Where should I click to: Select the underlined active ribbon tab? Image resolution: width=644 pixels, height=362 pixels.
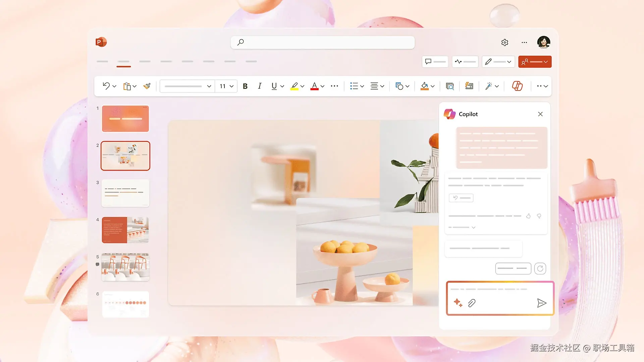tap(123, 62)
